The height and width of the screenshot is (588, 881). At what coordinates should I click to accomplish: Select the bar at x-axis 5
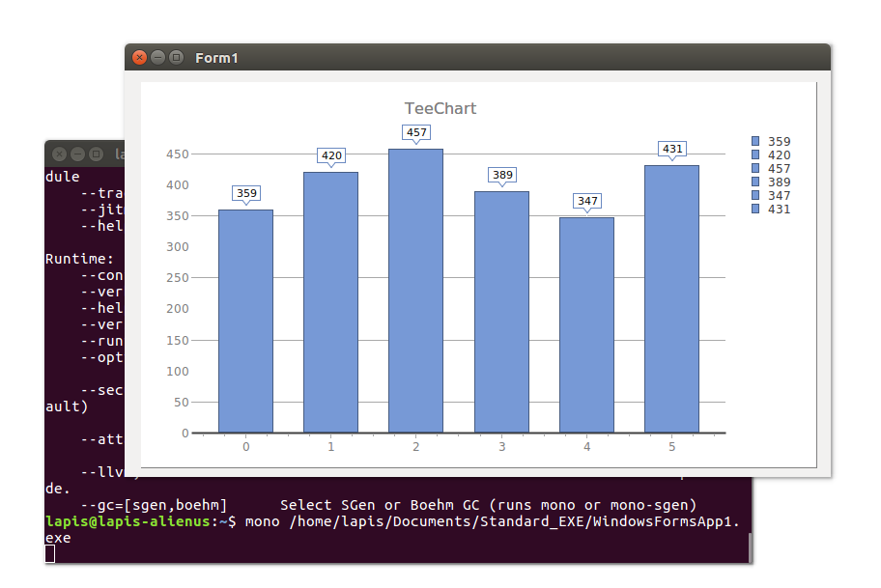pos(672,299)
